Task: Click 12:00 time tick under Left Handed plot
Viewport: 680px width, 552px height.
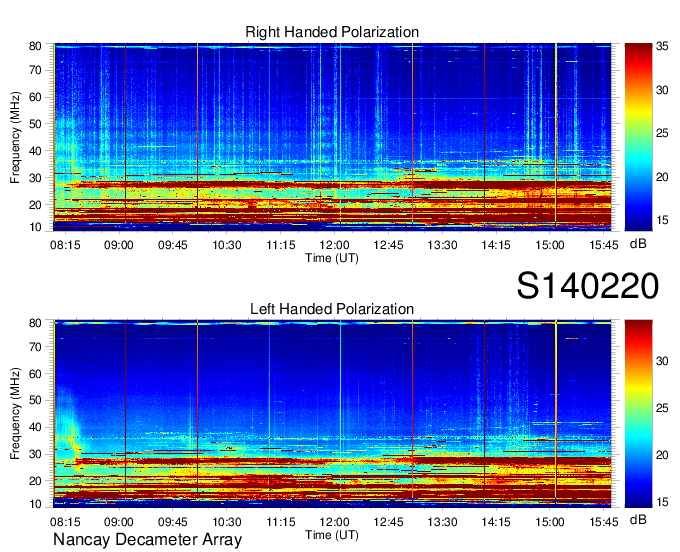Action: coord(334,522)
